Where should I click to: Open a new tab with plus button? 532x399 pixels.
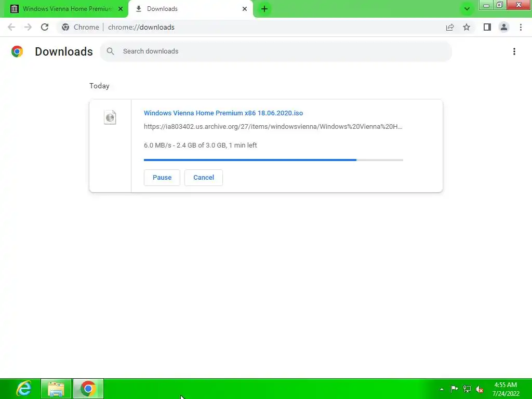tap(264, 9)
